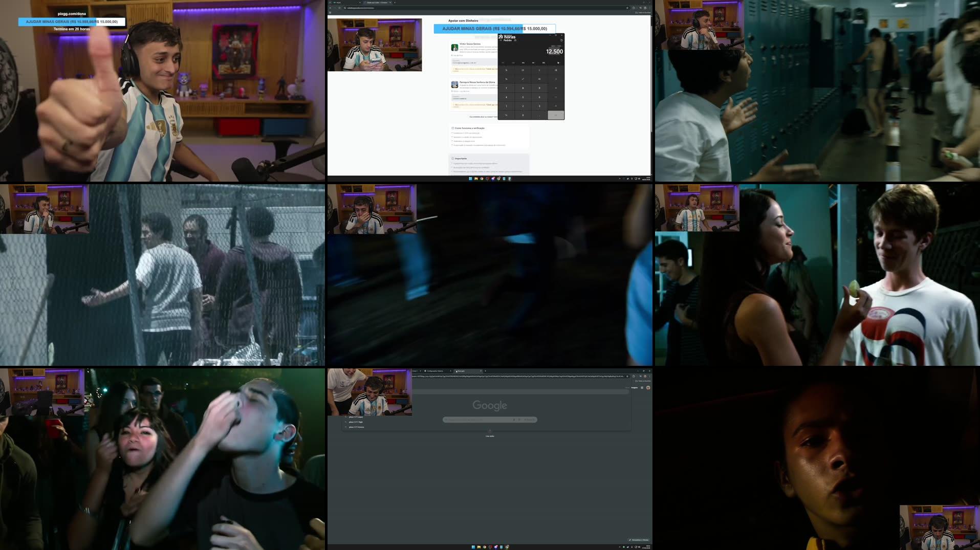Start a voice search with the microphone icon
Viewport: 980px width, 550px height.
(x=514, y=420)
